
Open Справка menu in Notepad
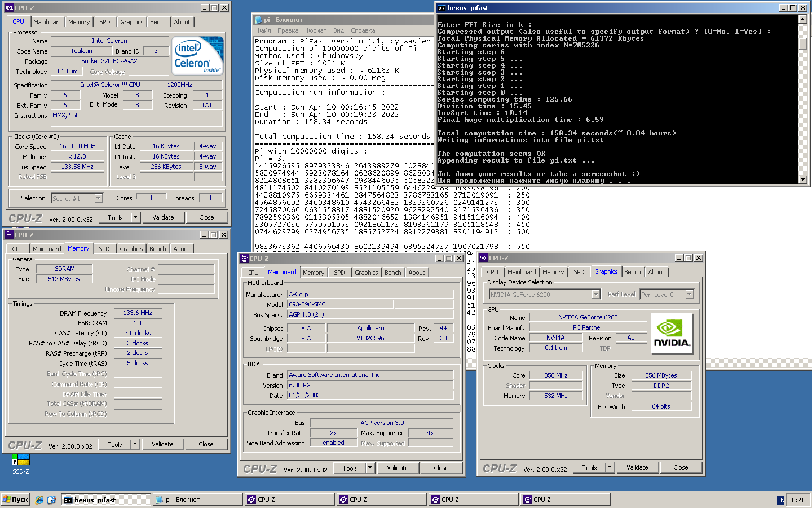tap(363, 30)
